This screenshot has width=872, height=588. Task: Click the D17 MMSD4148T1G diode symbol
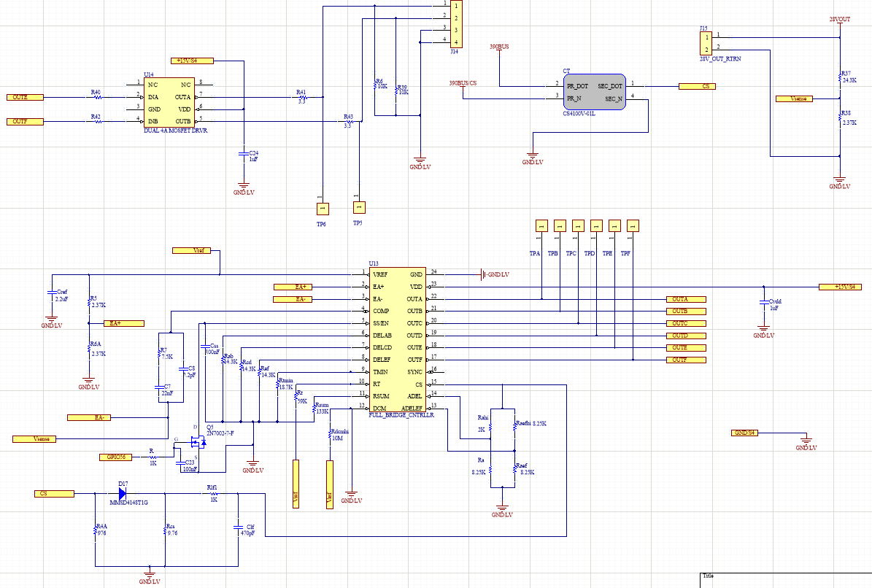[x=121, y=492]
